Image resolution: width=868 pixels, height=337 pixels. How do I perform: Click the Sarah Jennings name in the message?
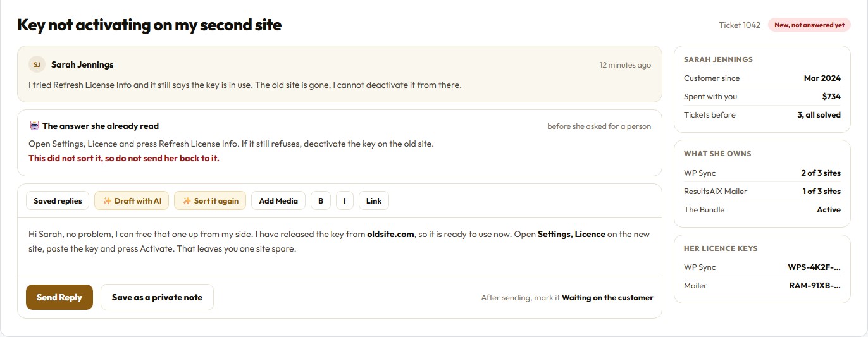82,64
